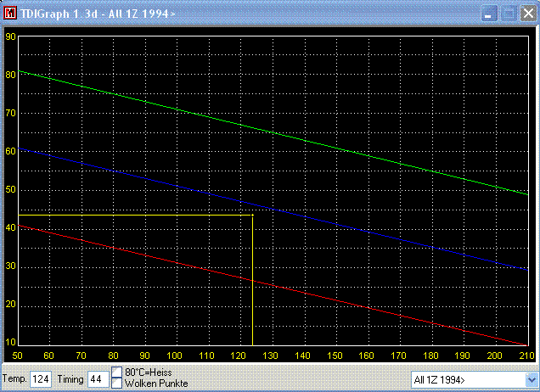Click the x-axis label 130
The height and width of the screenshot is (392, 540).
pyautogui.click(x=270, y=356)
